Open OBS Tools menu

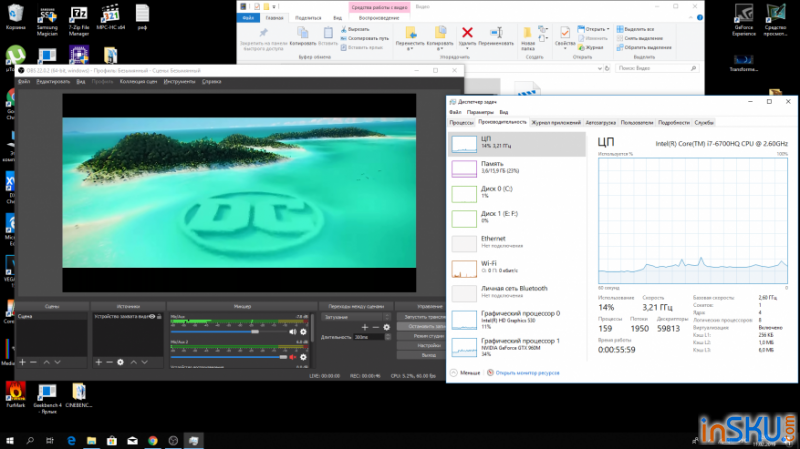179,82
